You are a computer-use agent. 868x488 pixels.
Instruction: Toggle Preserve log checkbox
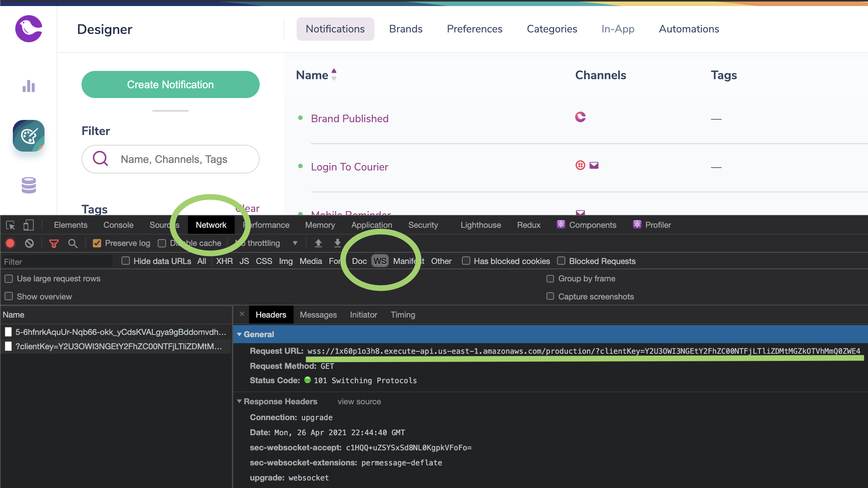coord(97,243)
